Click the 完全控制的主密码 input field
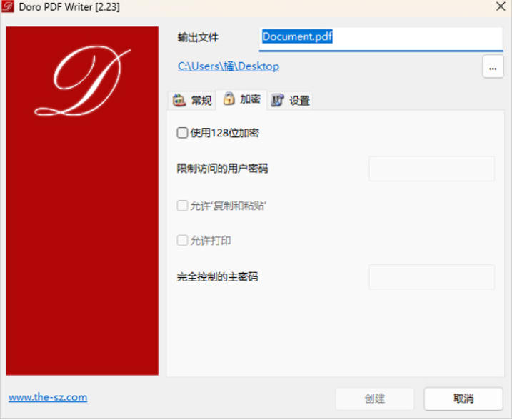The height and width of the screenshot is (420, 512). pos(432,277)
